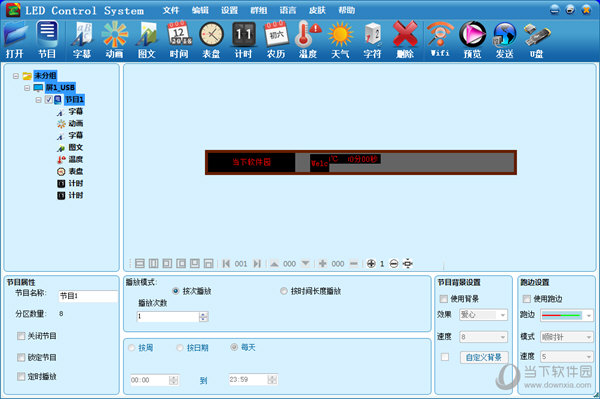
Task: Insert a 温度 temperature area
Action: click(x=308, y=40)
